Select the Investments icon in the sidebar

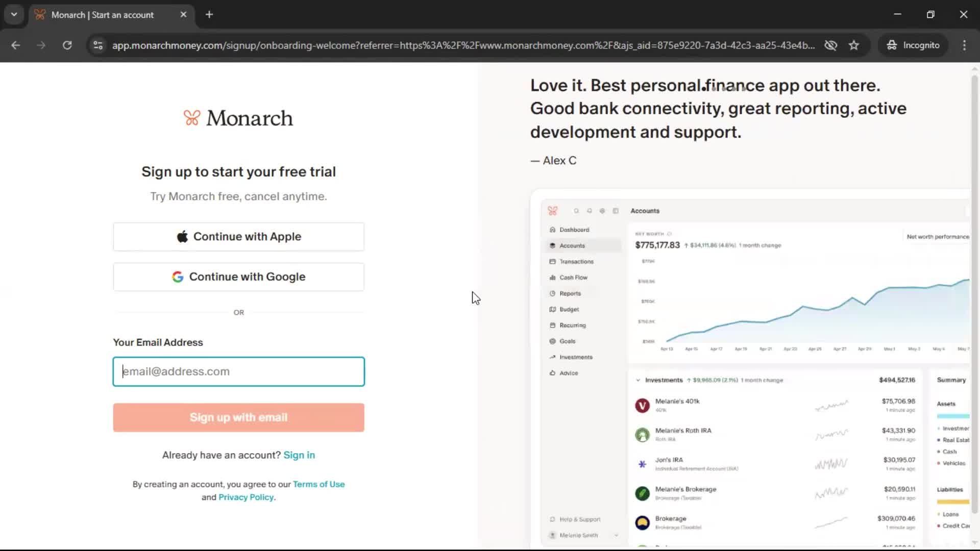coord(553,357)
